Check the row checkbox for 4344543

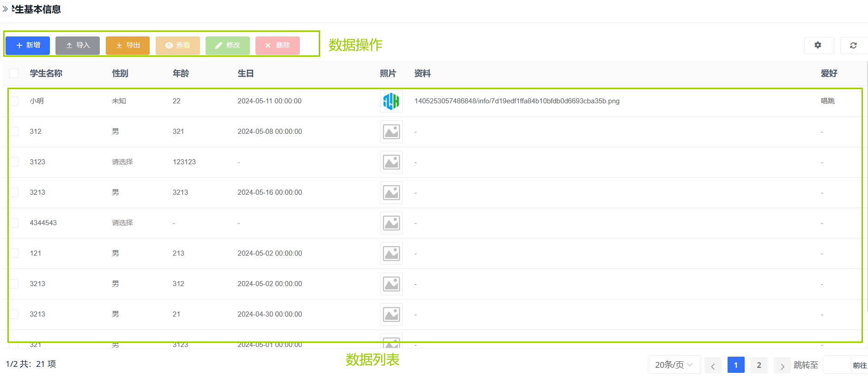tap(14, 223)
